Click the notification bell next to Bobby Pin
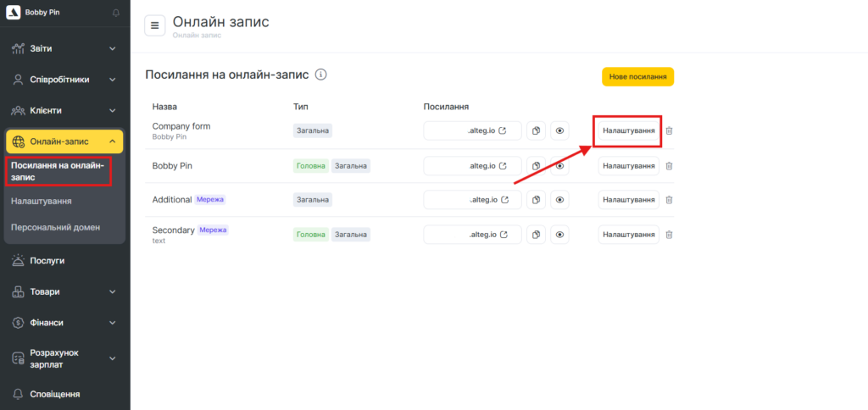The image size is (868, 410). pyautogui.click(x=116, y=13)
